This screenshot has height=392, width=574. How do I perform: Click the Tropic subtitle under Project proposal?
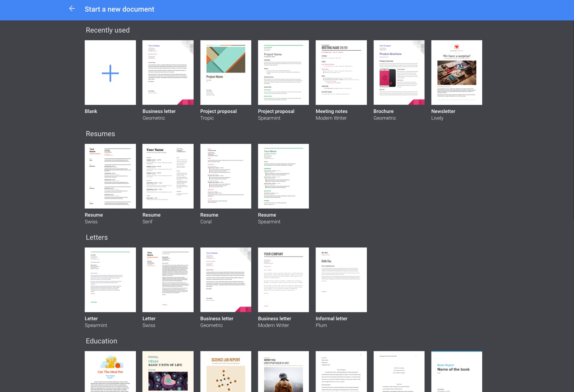(x=207, y=118)
